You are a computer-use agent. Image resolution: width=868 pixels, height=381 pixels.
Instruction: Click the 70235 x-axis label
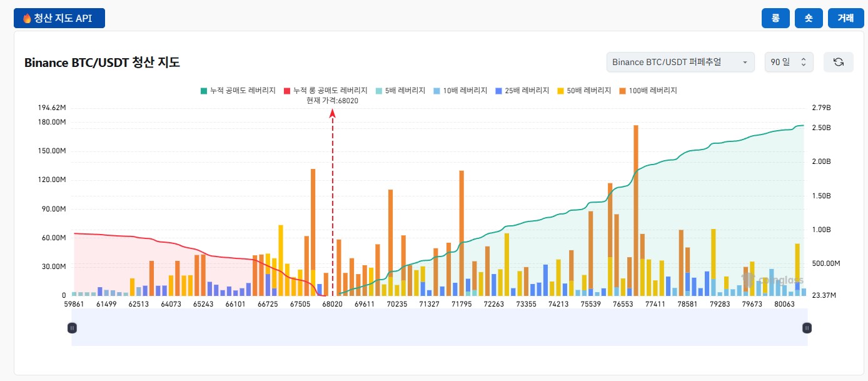397,304
